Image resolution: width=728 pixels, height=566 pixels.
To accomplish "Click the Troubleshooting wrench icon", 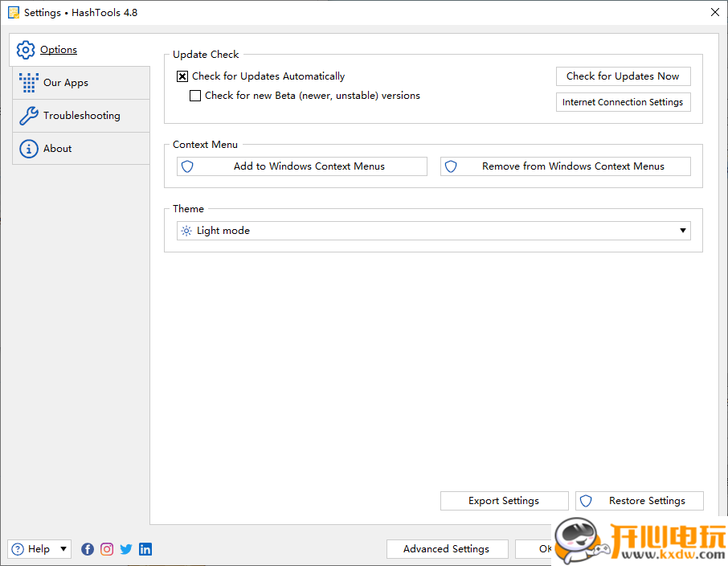I will [x=29, y=116].
